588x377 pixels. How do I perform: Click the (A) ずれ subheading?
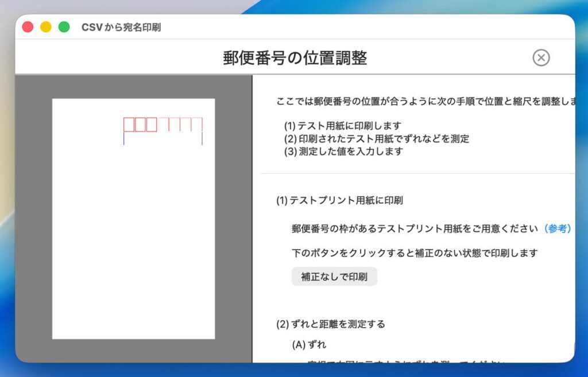[x=309, y=345]
